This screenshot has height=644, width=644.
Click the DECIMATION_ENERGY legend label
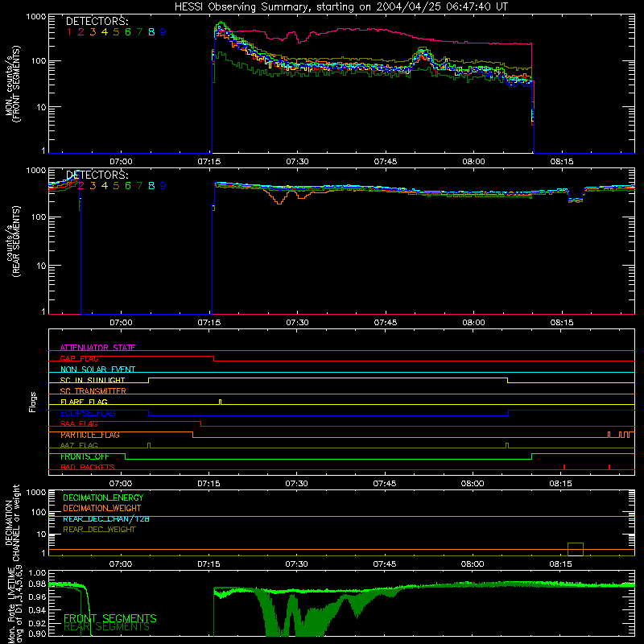pyautogui.click(x=103, y=497)
